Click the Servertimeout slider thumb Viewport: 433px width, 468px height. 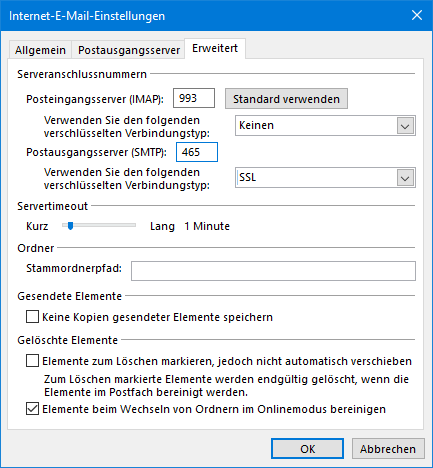70,226
